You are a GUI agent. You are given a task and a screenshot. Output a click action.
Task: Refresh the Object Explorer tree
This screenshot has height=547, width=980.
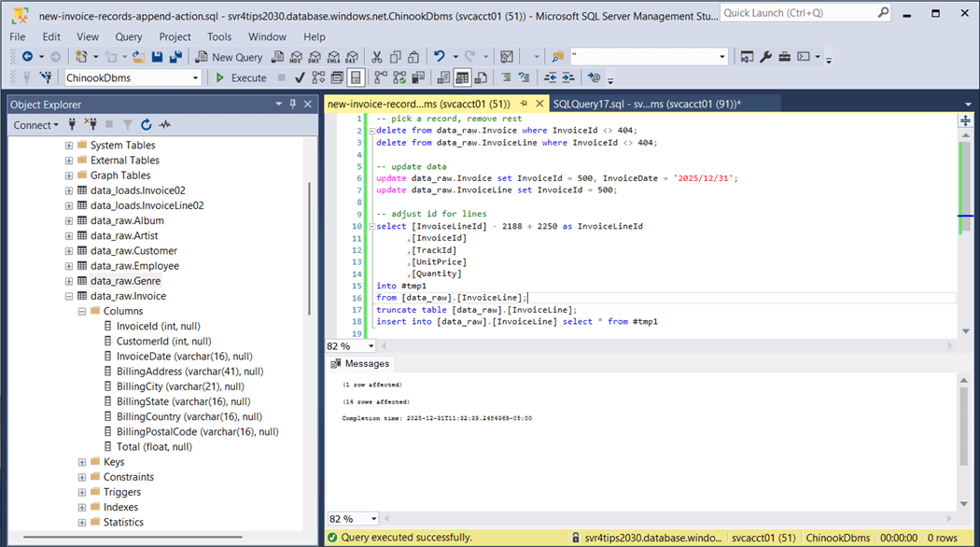(x=147, y=124)
